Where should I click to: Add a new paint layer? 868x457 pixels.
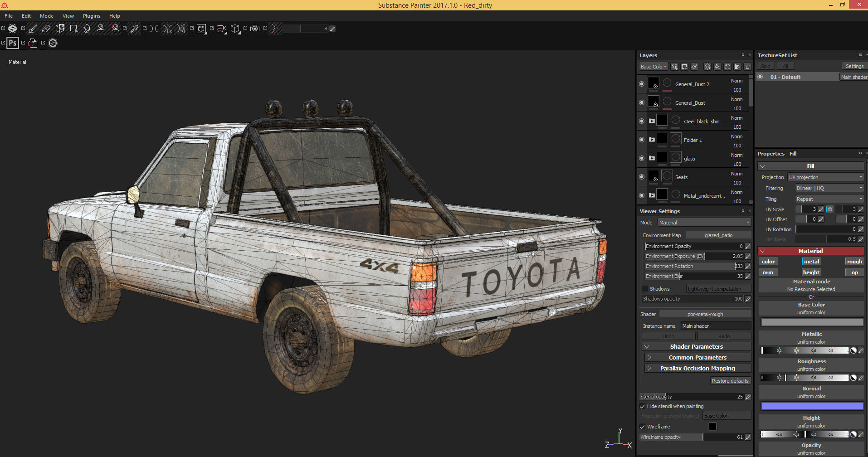707,67
